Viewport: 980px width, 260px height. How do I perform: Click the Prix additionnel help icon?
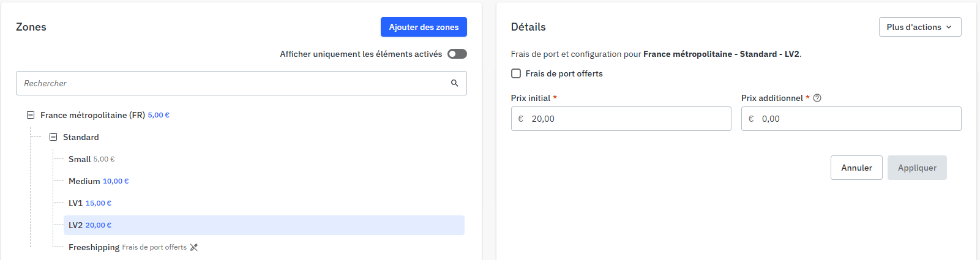[x=817, y=98]
